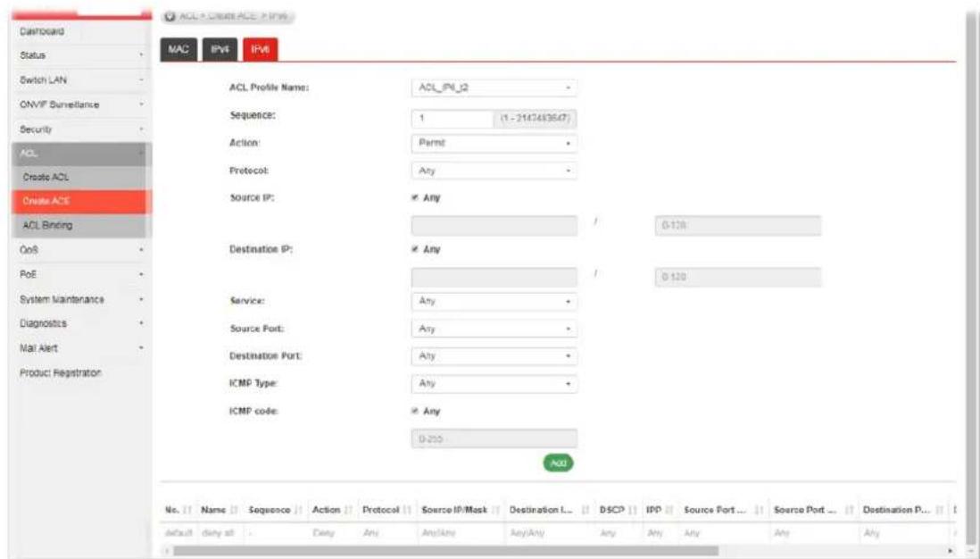The image size is (980, 559).
Task: Expand the ONVIF Surveillance section
Action: 80,104
